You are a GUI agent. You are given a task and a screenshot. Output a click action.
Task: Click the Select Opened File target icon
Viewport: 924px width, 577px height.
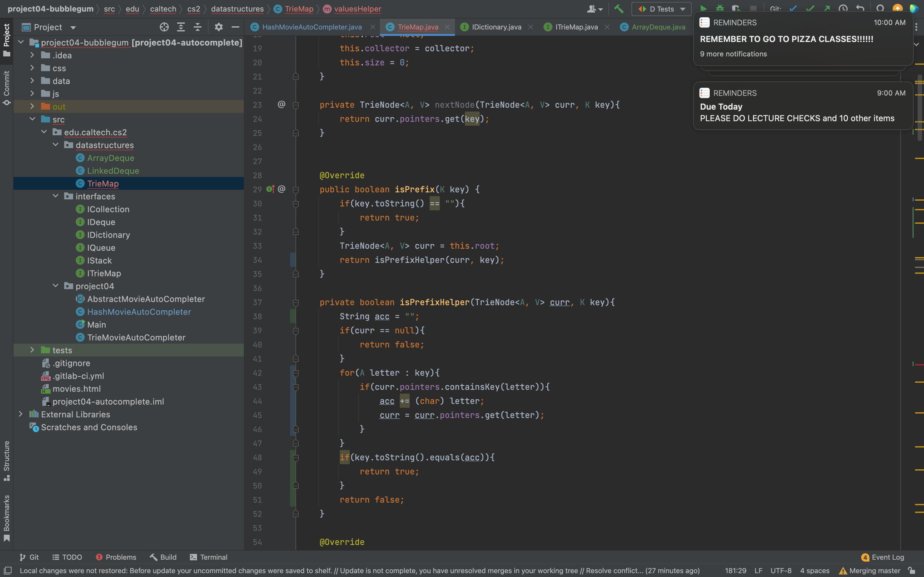point(164,27)
